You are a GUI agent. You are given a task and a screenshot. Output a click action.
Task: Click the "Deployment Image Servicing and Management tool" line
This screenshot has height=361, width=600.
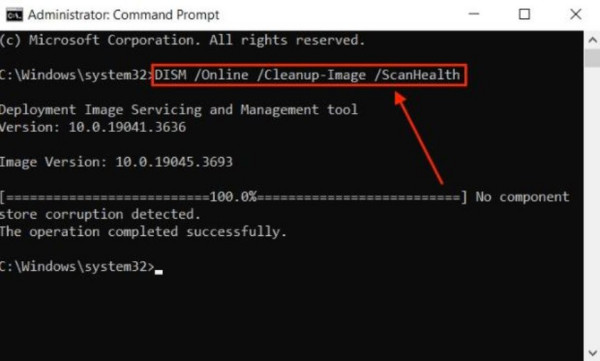pyautogui.click(x=179, y=110)
